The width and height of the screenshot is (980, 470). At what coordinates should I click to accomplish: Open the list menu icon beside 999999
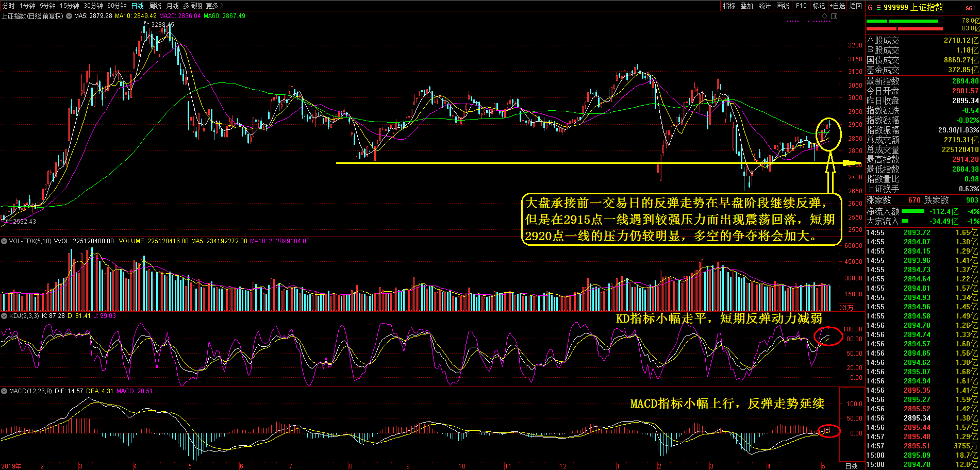pos(878,7)
